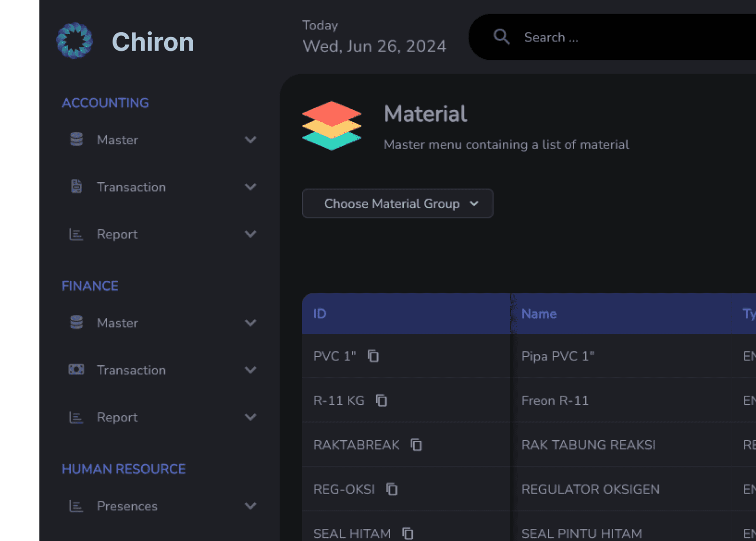Open Finance Master menu item
The width and height of the screenshot is (756, 541).
117,323
